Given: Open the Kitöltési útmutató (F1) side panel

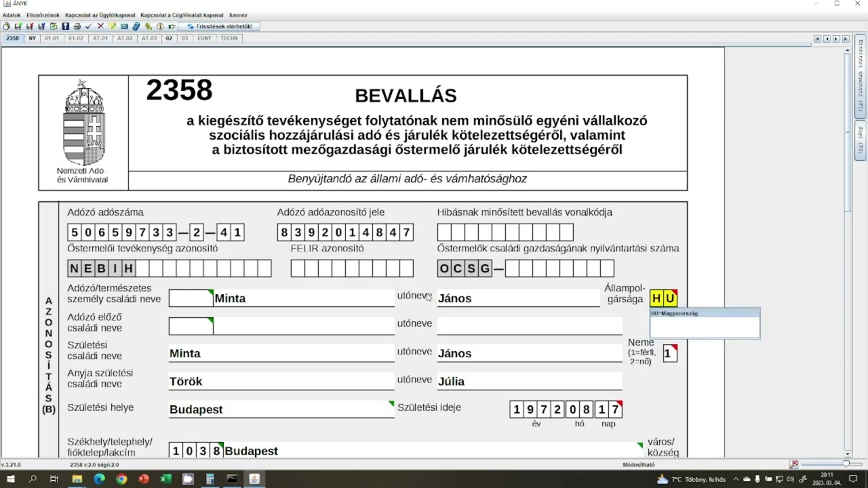Looking at the screenshot, I should 861,76.
